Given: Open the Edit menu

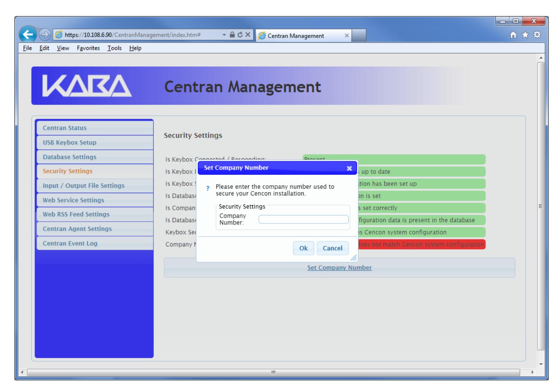Looking at the screenshot, I should click(x=44, y=48).
